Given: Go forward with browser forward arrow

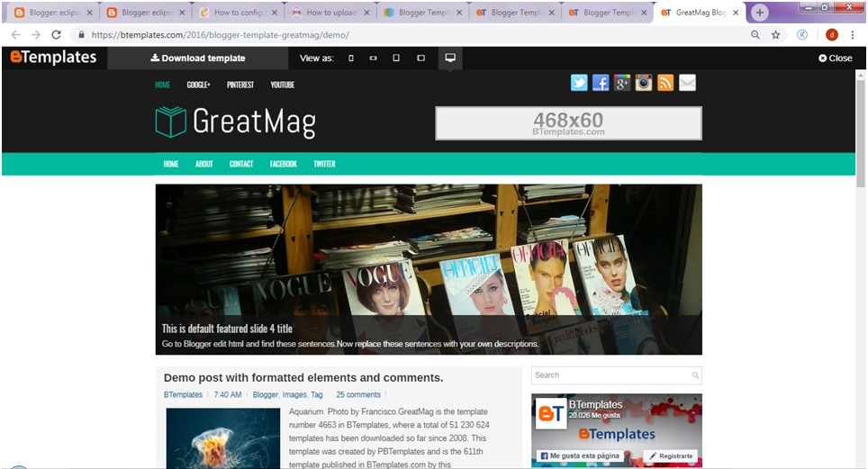Looking at the screenshot, I should point(36,35).
